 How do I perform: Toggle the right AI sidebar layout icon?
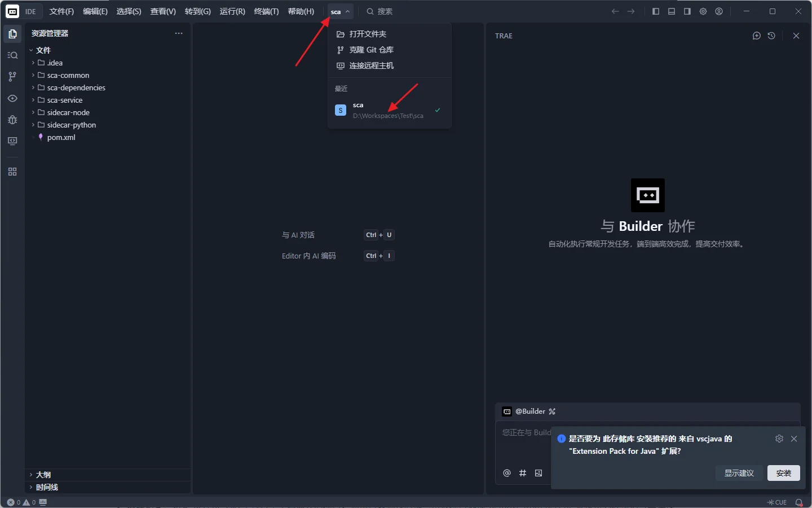tap(687, 11)
